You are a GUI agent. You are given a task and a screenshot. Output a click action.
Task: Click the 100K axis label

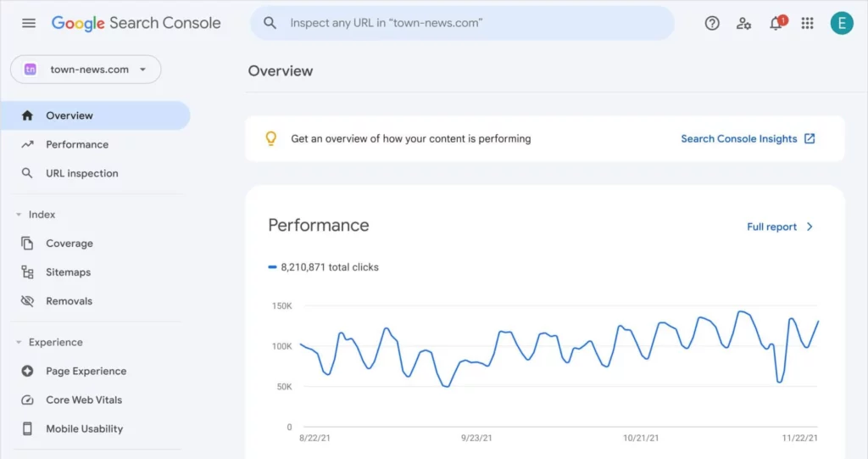pos(281,346)
